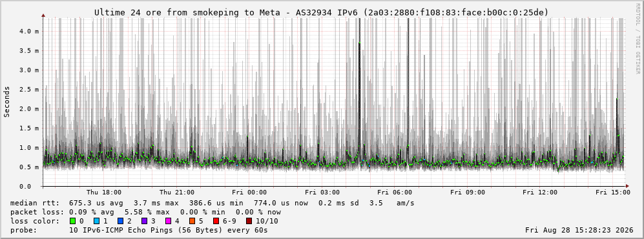Click the Fri 06:00 time axis label
The height and width of the screenshot is (239, 644).
pos(395,192)
